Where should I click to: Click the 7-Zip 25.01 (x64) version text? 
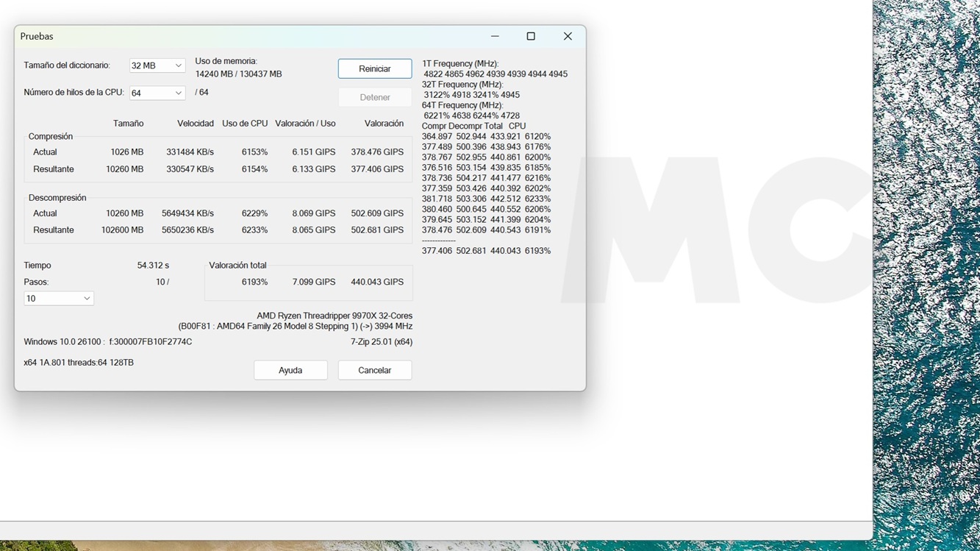coord(381,342)
